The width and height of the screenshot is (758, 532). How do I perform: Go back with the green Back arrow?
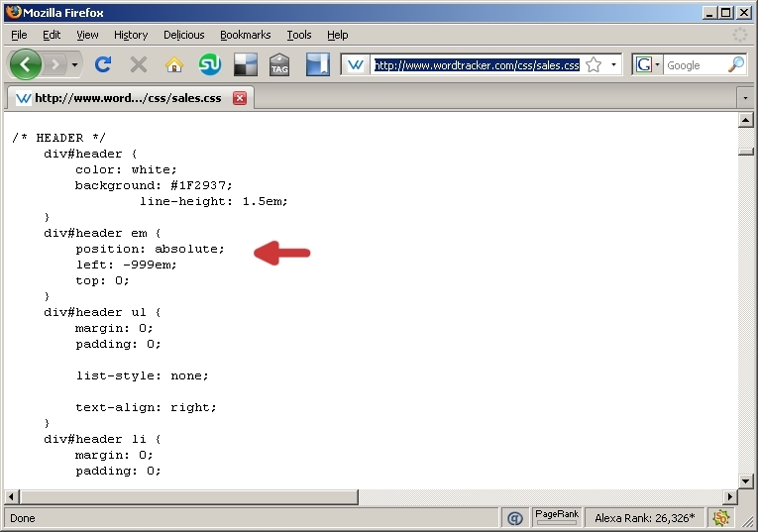pyautogui.click(x=25, y=64)
